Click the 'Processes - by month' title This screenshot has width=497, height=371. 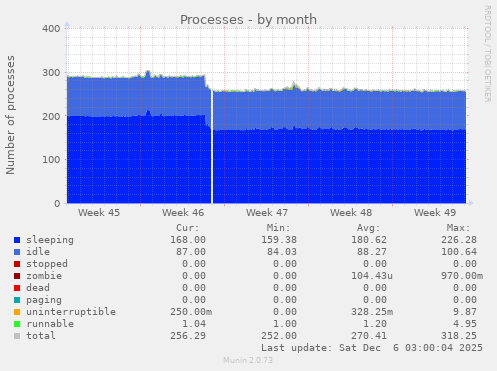[248, 20]
